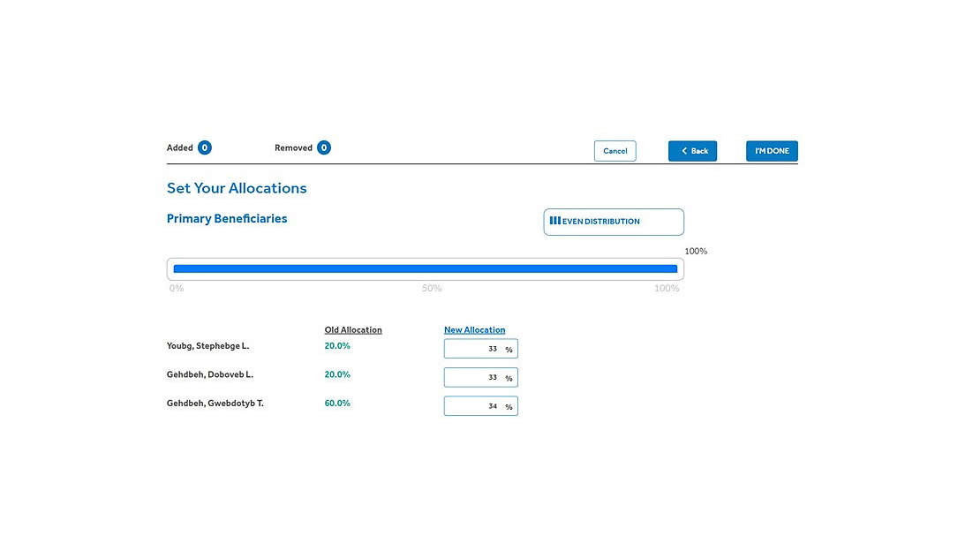Image resolution: width=980 pixels, height=551 pixels.
Task: Click the New Allocation column link
Action: (x=474, y=329)
